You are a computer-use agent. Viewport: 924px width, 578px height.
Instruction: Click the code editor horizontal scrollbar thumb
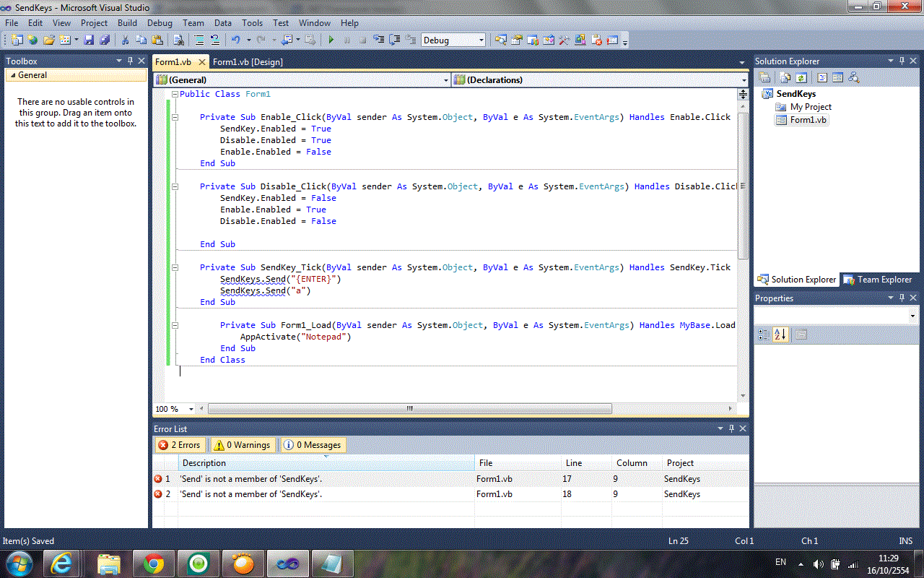[x=409, y=409]
